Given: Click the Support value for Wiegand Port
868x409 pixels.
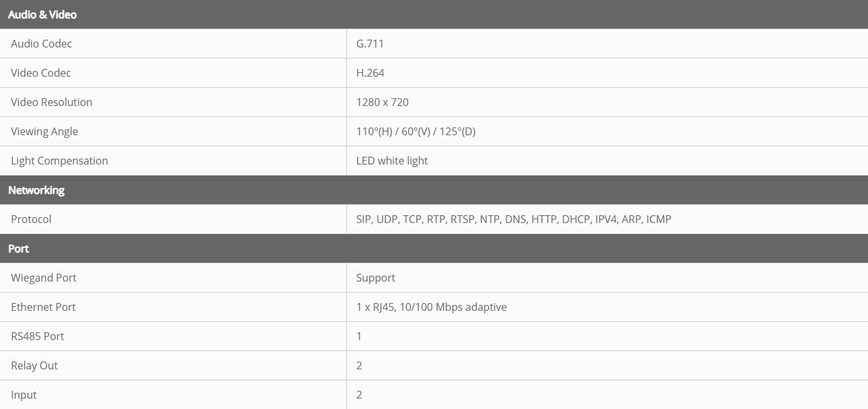Looking at the screenshot, I should click(x=376, y=278).
